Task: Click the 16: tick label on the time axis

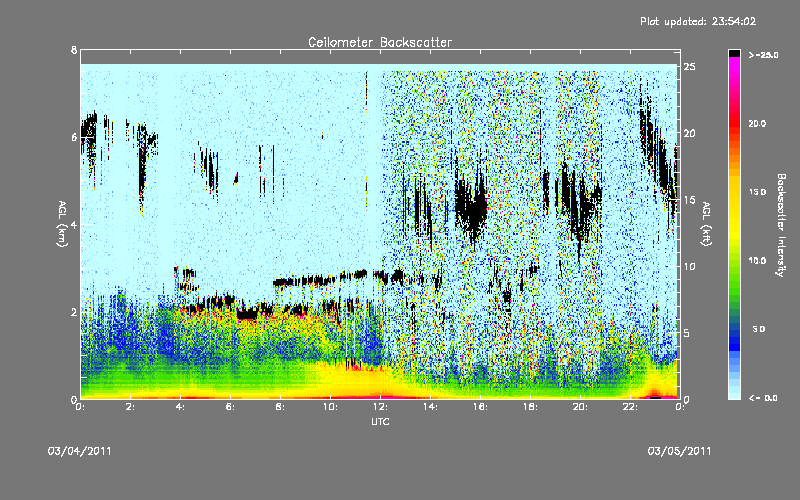Action: point(480,407)
